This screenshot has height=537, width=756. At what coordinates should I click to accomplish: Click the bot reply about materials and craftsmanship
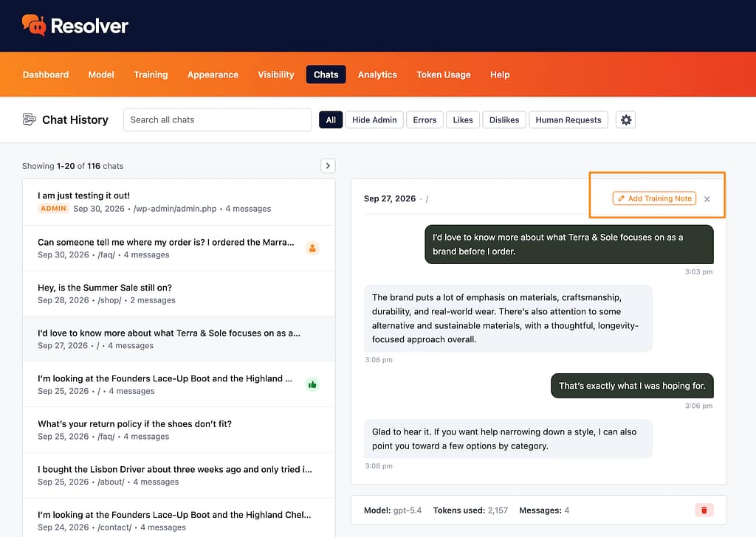coord(508,319)
